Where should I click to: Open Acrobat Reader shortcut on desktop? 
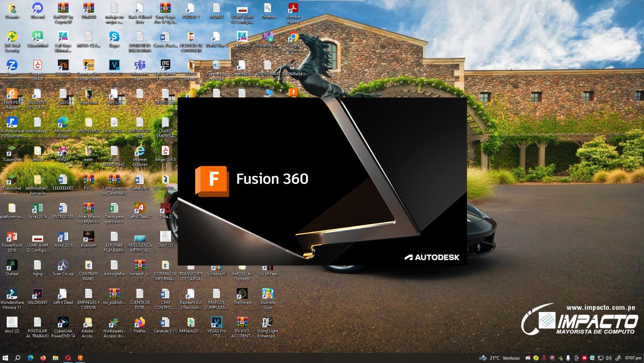click(x=293, y=13)
